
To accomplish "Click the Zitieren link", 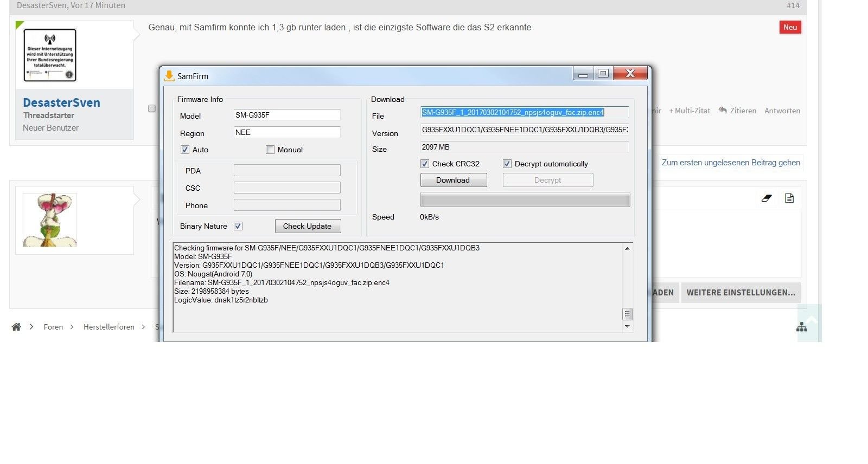I will pyautogui.click(x=737, y=111).
